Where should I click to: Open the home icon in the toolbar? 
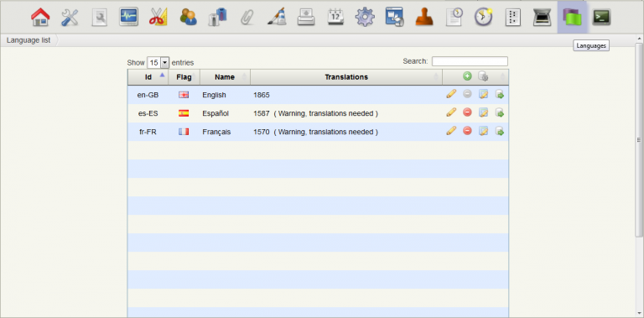[x=40, y=18]
